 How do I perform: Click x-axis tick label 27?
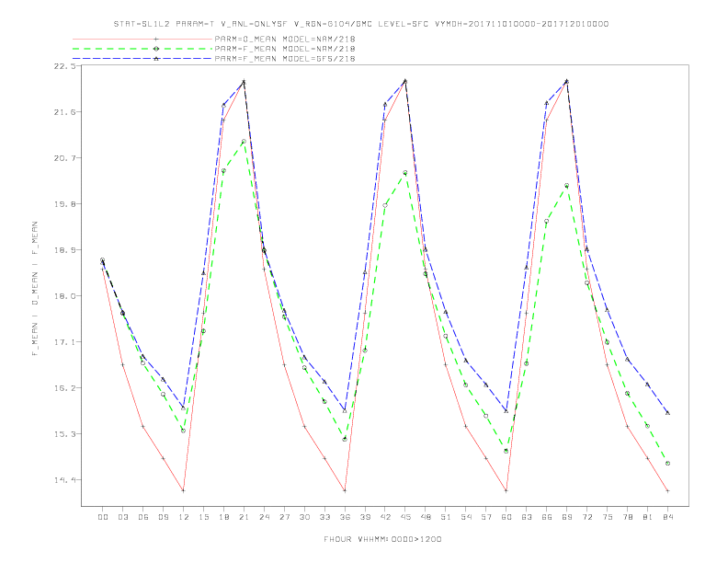click(284, 517)
